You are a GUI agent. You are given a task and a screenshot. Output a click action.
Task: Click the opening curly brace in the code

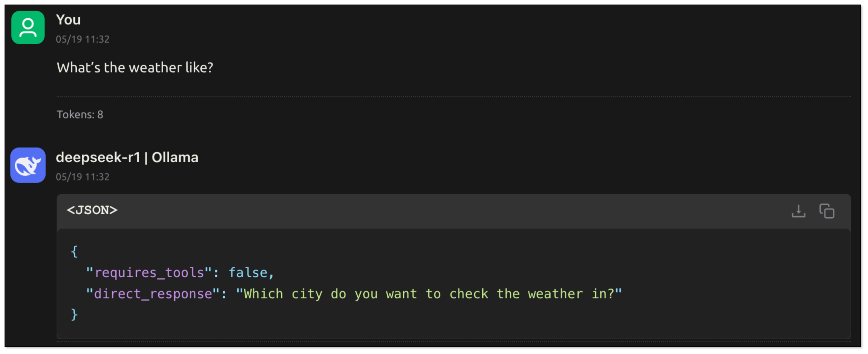pyautogui.click(x=74, y=252)
